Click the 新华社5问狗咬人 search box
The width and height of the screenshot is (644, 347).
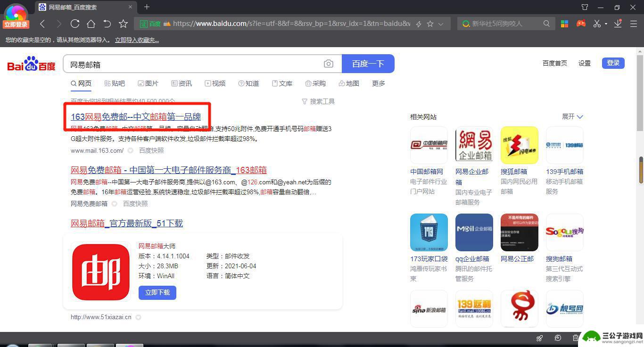[x=506, y=24]
